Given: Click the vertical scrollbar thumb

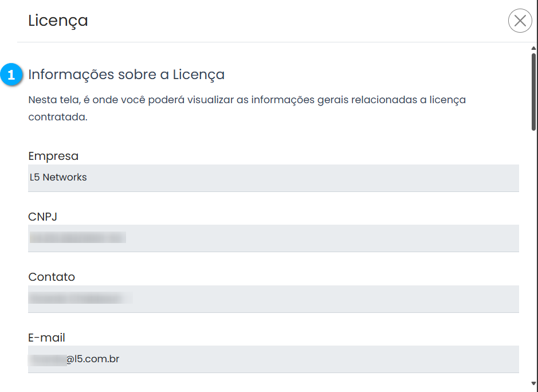Looking at the screenshot, I should (x=533, y=92).
